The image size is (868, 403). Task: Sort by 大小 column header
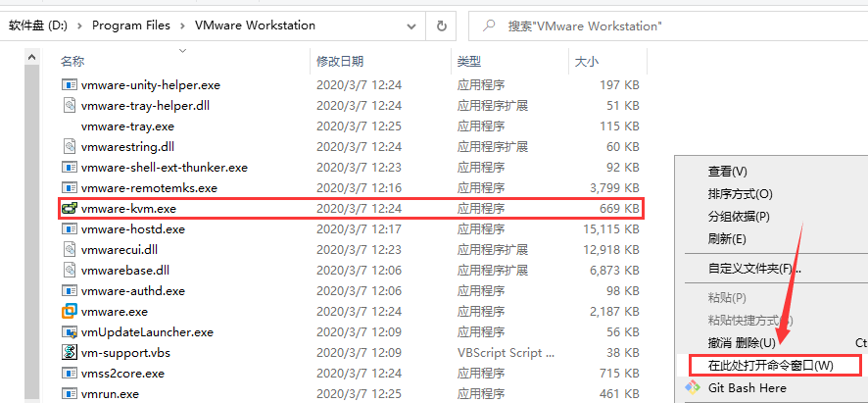[586, 61]
